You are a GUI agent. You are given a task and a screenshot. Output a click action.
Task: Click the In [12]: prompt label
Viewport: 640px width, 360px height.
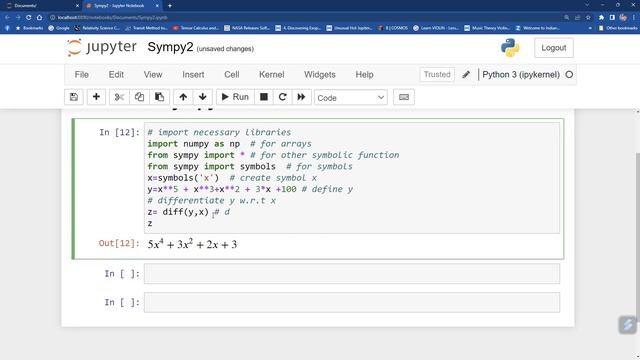click(x=119, y=132)
